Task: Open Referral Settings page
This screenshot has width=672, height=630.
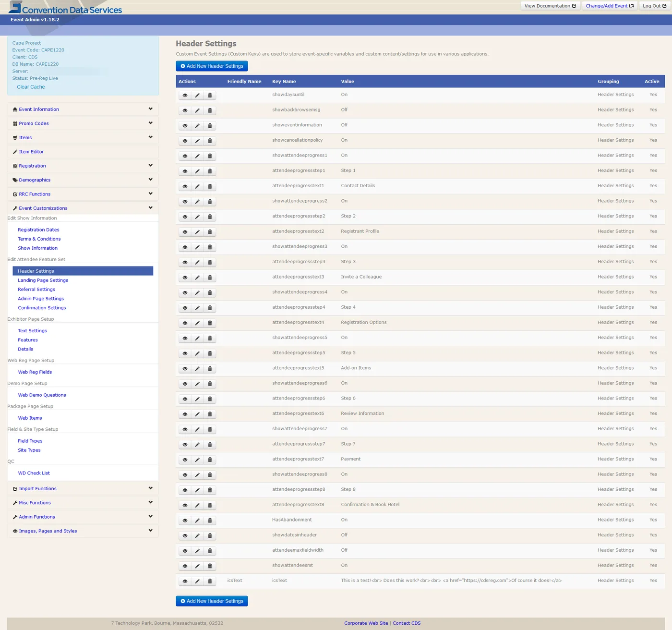Action: click(x=36, y=290)
